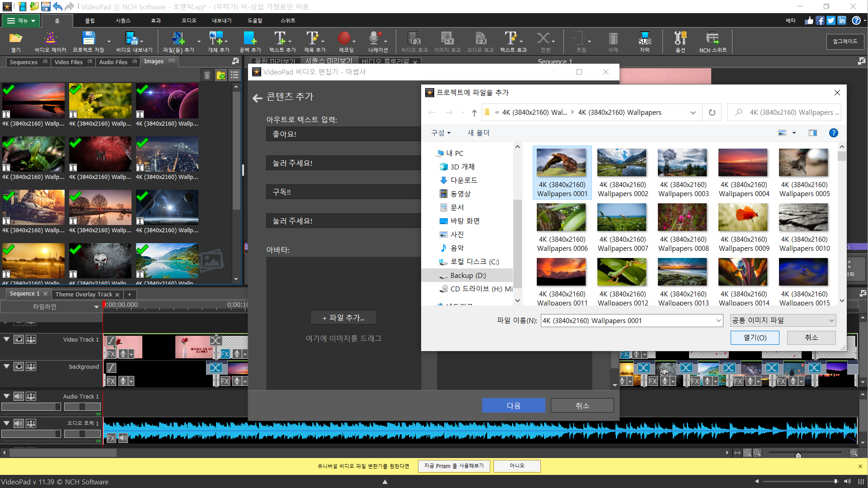Toggle visibility eye on background track
The image size is (868, 488).
pyautogui.click(x=19, y=366)
